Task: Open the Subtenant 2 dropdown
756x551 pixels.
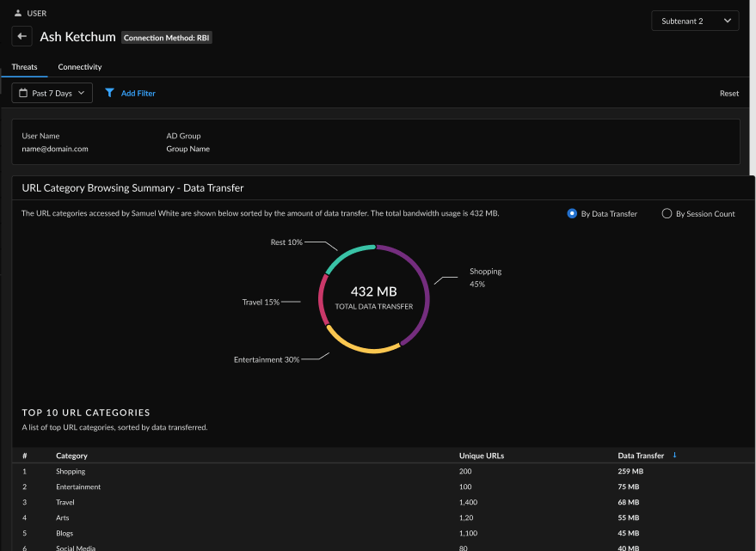Action: 695,21
